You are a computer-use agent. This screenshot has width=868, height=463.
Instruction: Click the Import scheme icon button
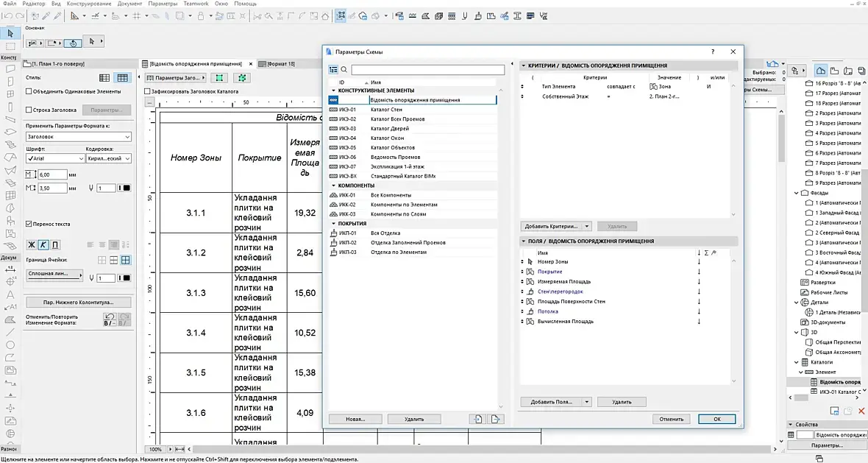478,419
